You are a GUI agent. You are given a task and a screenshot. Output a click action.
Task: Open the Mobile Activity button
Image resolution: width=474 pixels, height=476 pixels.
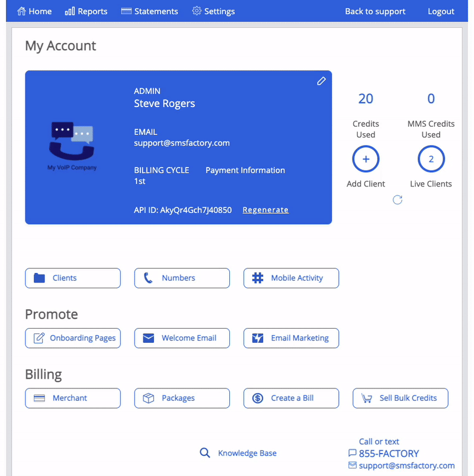pos(291,278)
